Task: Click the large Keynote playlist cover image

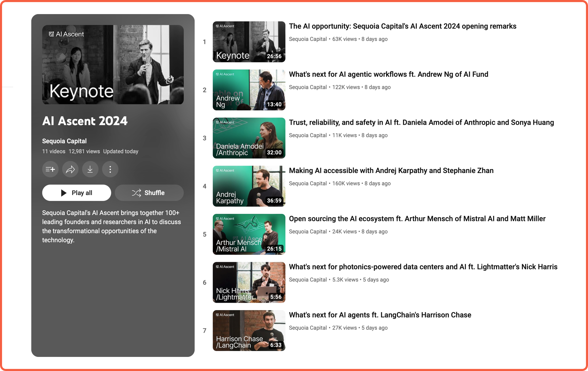Action: point(113,64)
